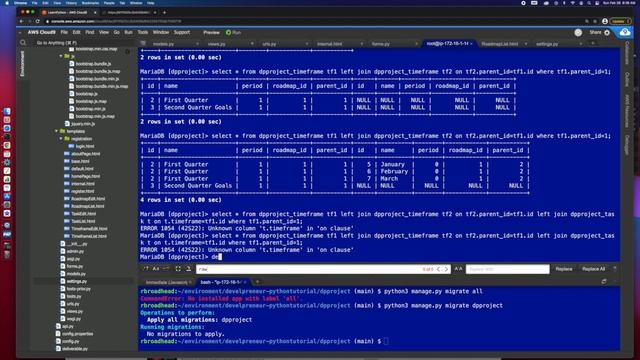
Task: Go to next search match arrow
Action: [x=446, y=269]
